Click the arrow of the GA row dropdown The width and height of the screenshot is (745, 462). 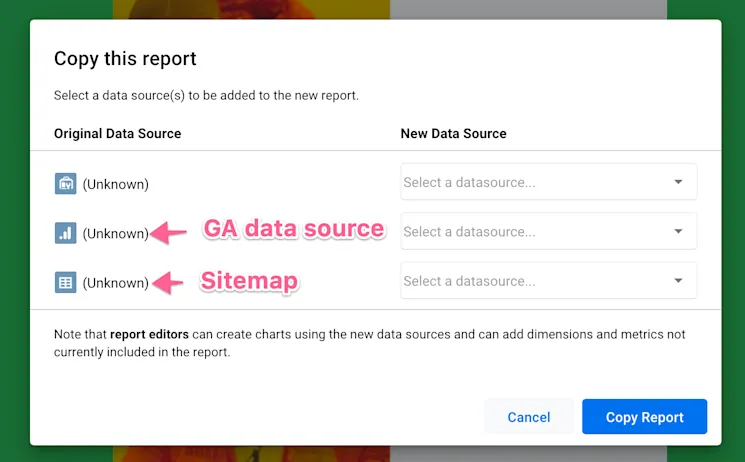678,231
